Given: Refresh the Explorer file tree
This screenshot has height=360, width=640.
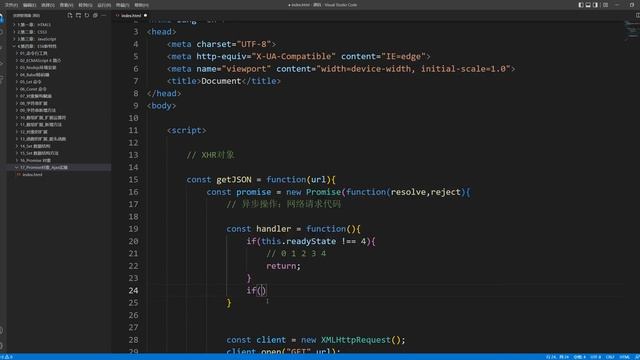Looking at the screenshot, I should coord(87,16).
